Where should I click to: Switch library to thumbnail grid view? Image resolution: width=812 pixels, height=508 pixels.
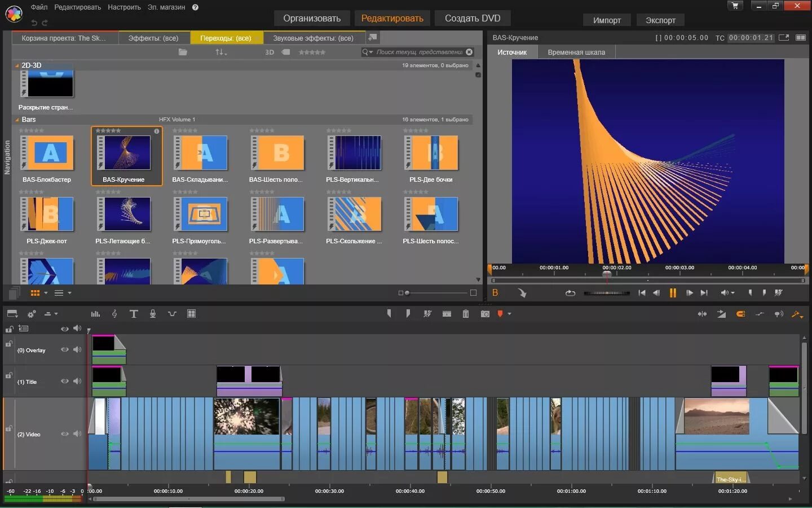pyautogui.click(x=35, y=293)
